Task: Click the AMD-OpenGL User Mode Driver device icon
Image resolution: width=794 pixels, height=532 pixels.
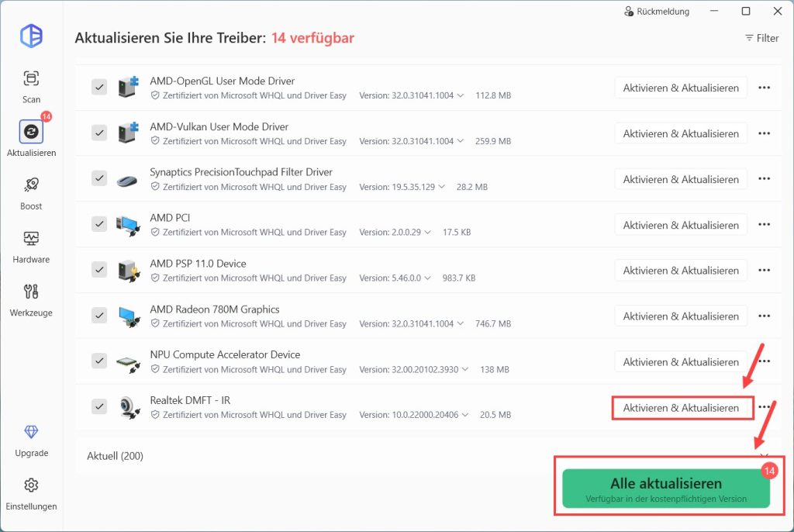Action: click(128, 87)
